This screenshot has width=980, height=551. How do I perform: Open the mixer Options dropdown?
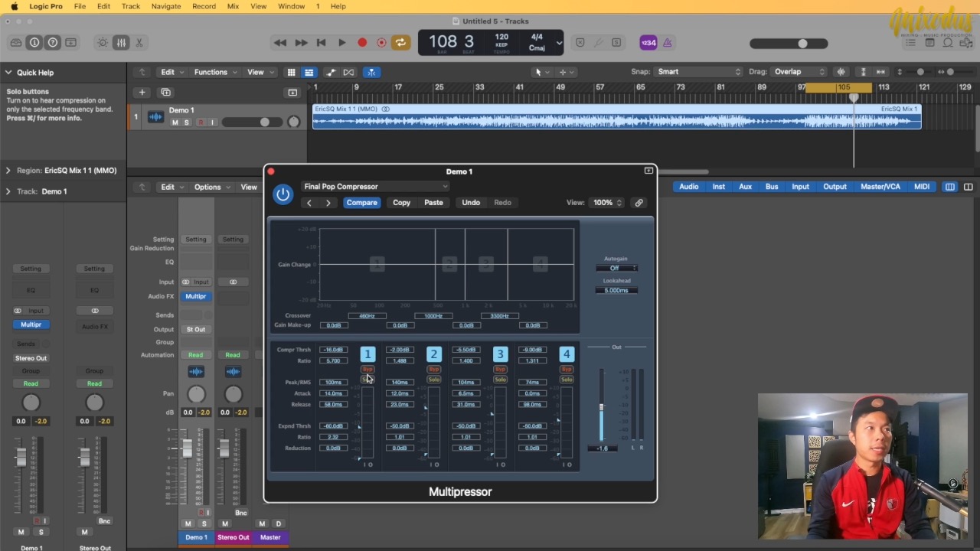[211, 187]
